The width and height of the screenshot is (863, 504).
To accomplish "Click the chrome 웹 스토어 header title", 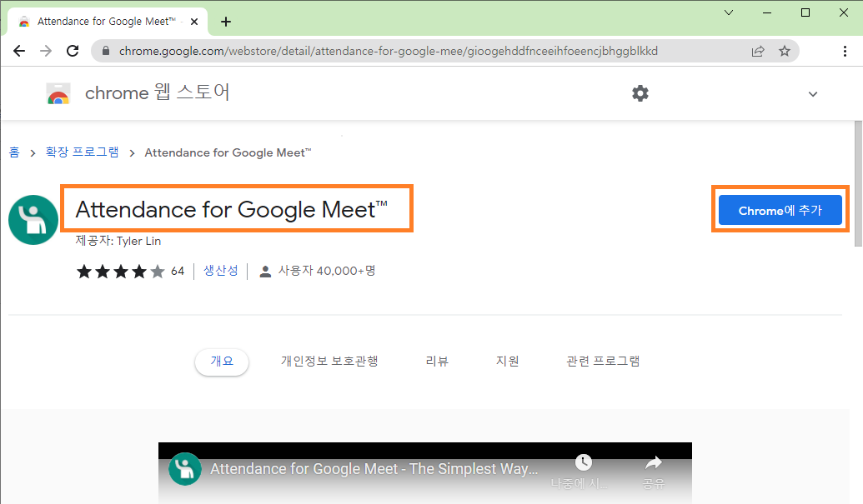I will pyautogui.click(x=158, y=92).
